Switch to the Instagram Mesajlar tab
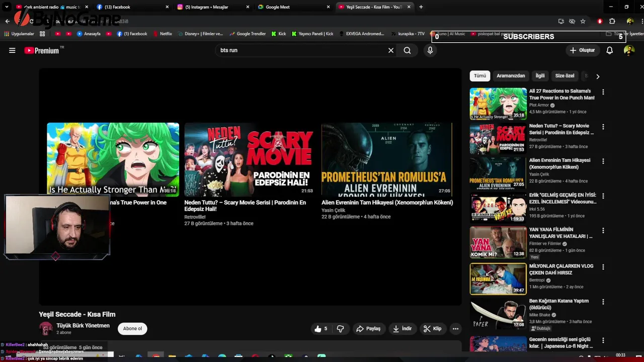This screenshot has height=362, width=644. pos(206,7)
